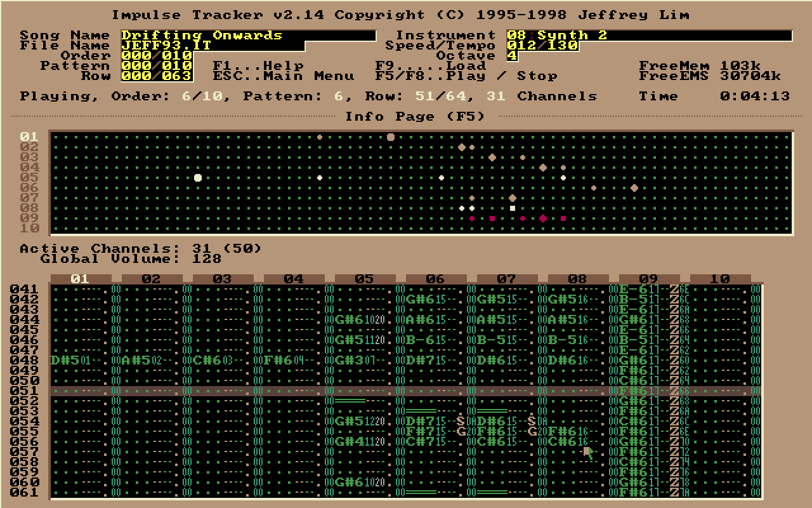Click 'Active Channels: 31 (50)' text
The width and height of the screenshot is (812, 508).
coord(141,249)
